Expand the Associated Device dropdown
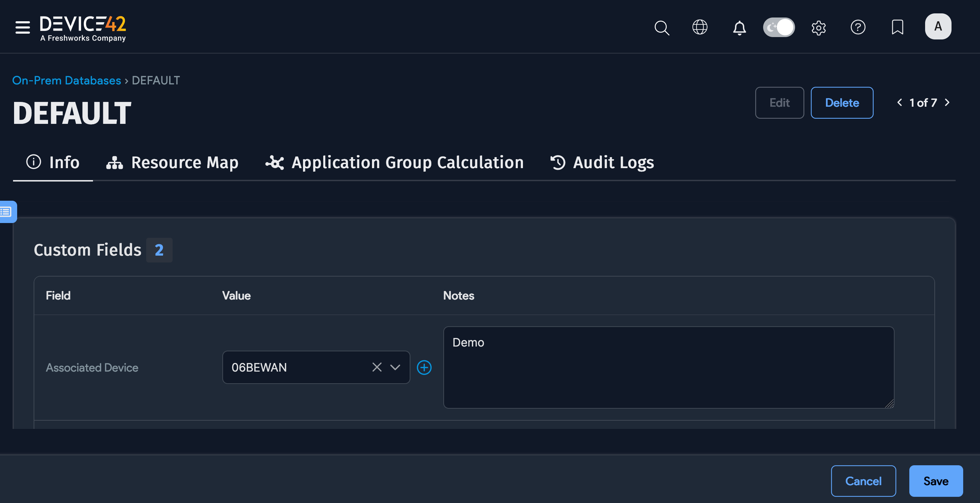The height and width of the screenshot is (503, 980). (x=395, y=367)
